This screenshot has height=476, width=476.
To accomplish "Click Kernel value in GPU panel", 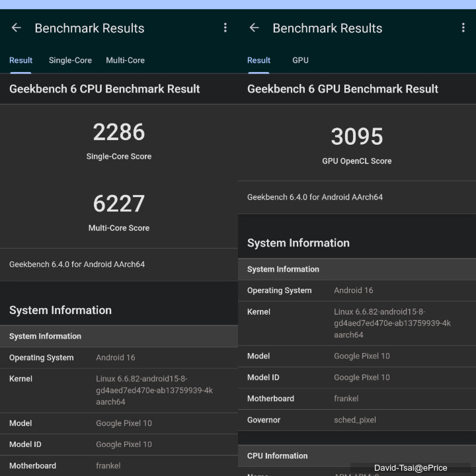I will (392, 323).
